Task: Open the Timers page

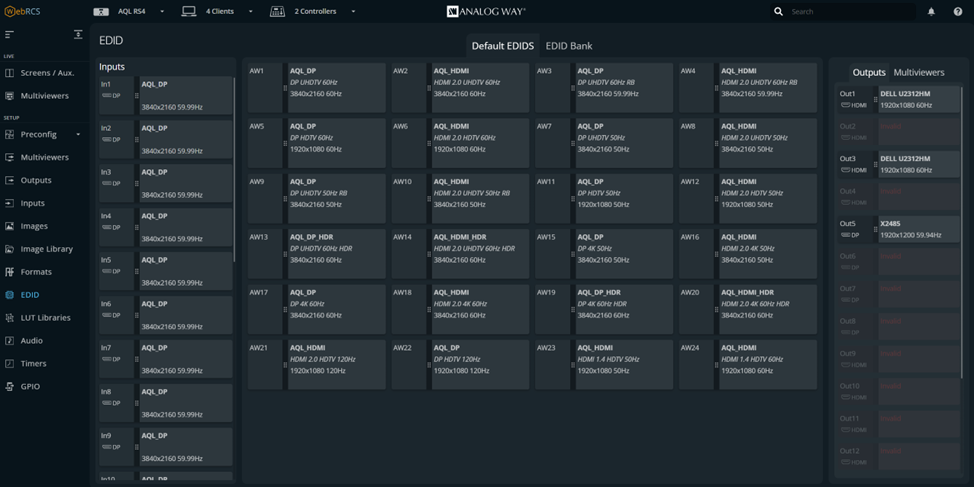Action: [34, 364]
